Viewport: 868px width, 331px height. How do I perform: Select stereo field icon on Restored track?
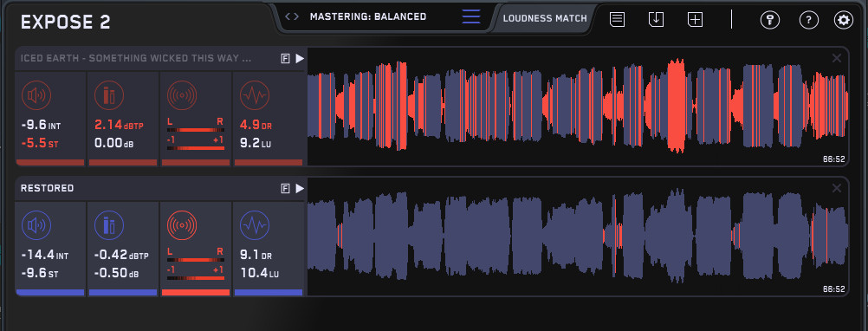click(182, 226)
